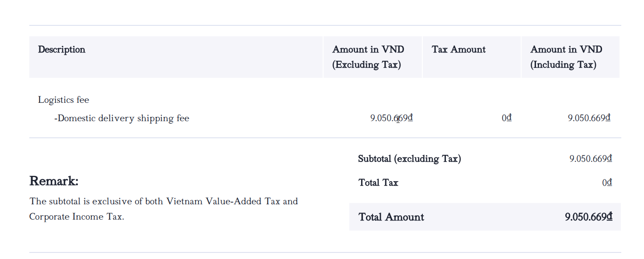Select the Amount in VND (Including Tax) header
644x259 pixels.
point(566,57)
